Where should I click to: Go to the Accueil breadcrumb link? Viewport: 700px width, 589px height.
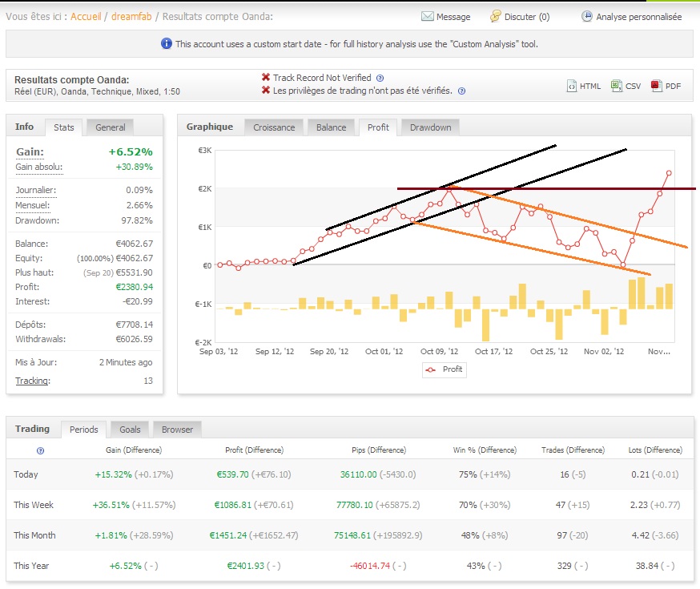[x=86, y=16]
